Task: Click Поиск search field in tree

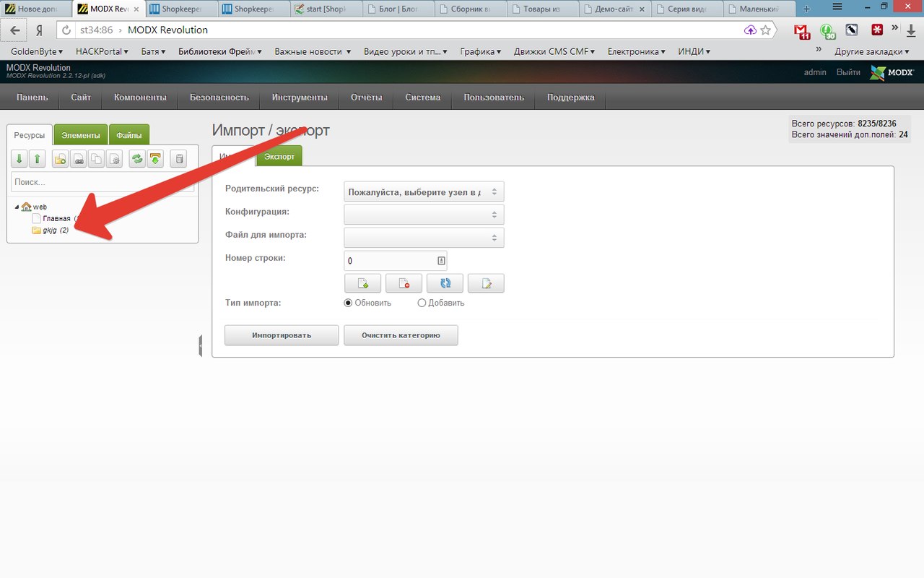Action: tap(103, 183)
